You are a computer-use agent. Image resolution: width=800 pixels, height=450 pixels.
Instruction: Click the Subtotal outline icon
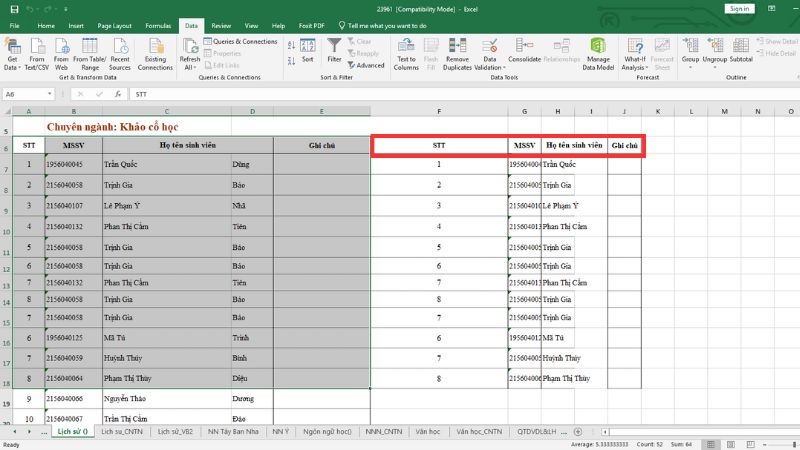(x=741, y=48)
